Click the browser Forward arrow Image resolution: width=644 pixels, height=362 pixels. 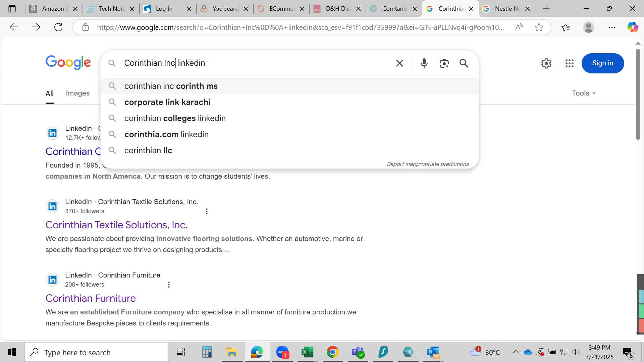click(36, 27)
